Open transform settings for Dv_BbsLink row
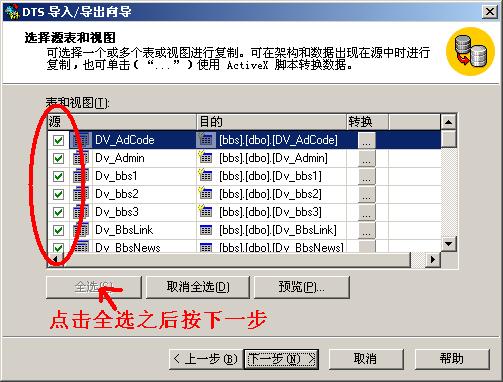 coord(367,230)
